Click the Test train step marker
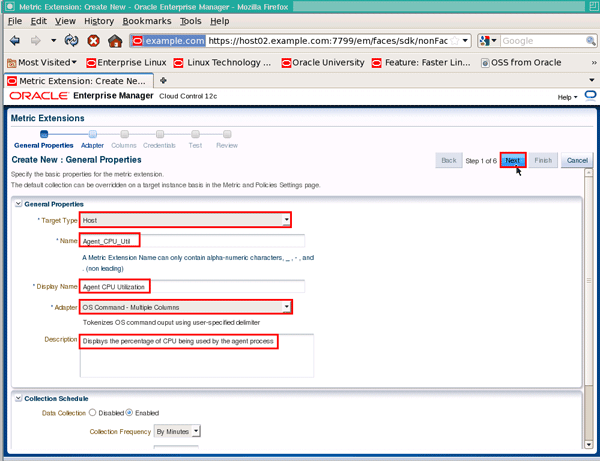The image size is (600, 461). click(195, 134)
